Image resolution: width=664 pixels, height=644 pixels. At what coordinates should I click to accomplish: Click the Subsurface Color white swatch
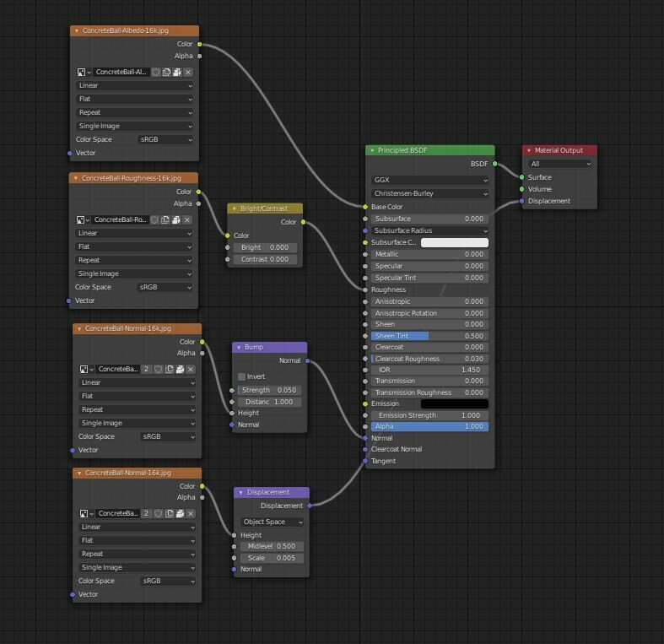click(x=455, y=242)
